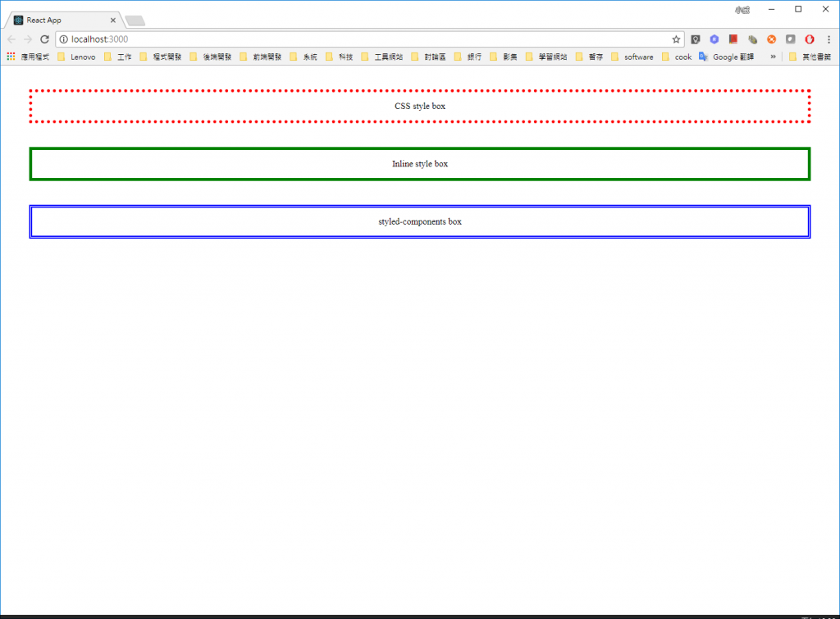Open the 學習網站 bookmark folder
Screen dimensions: 840x619
(x=546, y=57)
